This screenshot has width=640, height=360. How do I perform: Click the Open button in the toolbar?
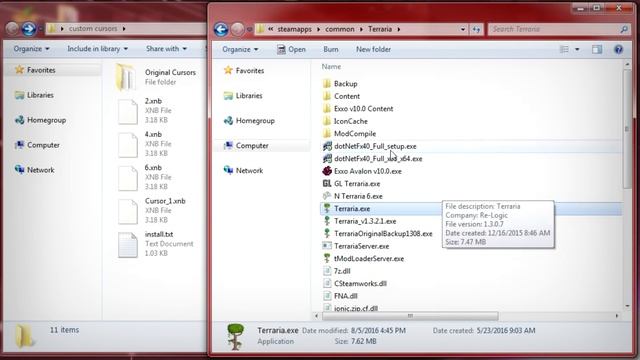tap(291, 49)
